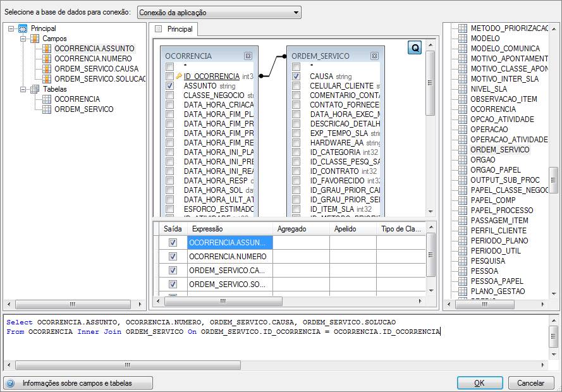Click the Tabelas folder icon

[35, 89]
